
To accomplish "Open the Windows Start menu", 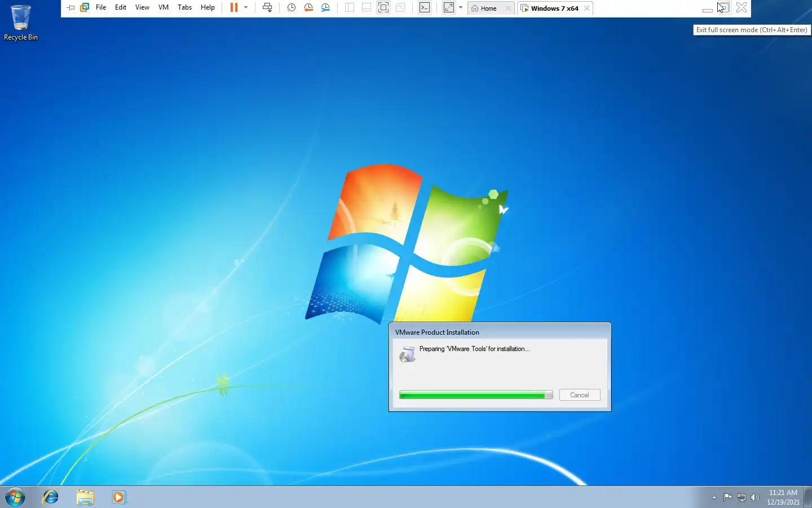I will point(15,497).
